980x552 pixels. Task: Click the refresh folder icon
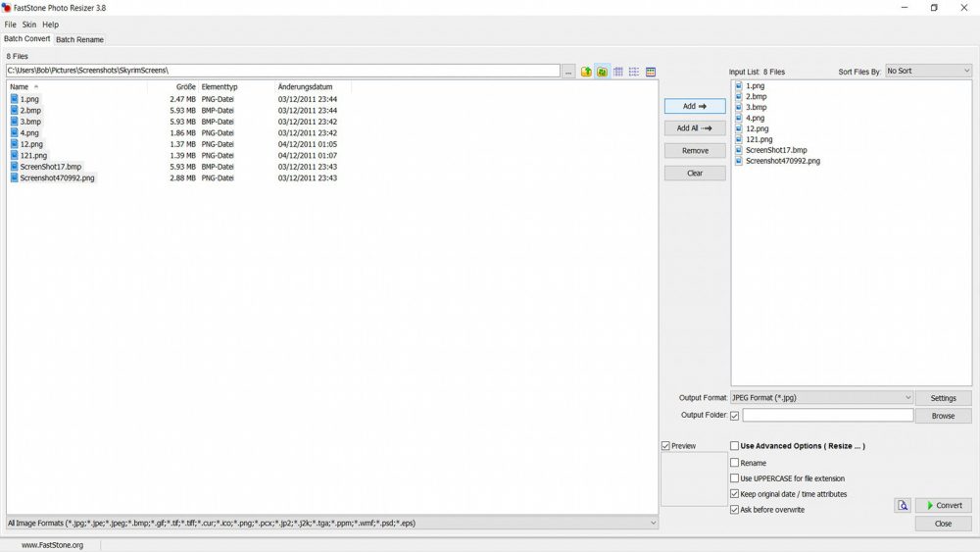602,72
